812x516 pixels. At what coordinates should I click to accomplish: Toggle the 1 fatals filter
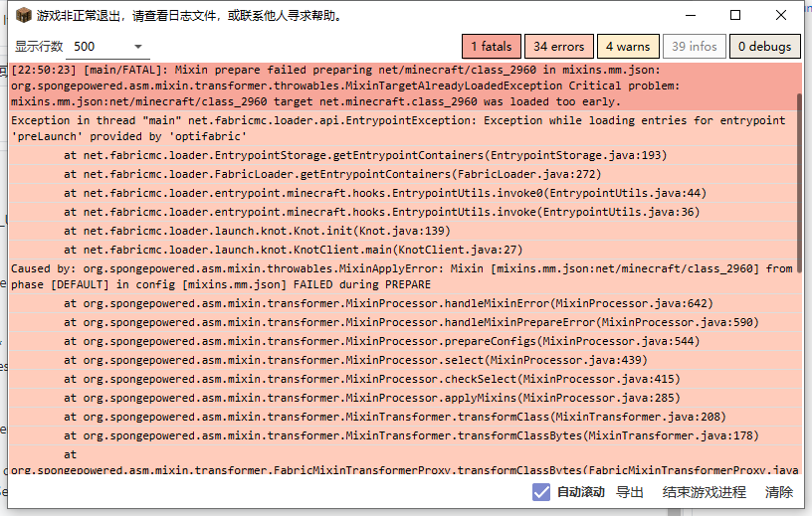pyautogui.click(x=492, y=47)
